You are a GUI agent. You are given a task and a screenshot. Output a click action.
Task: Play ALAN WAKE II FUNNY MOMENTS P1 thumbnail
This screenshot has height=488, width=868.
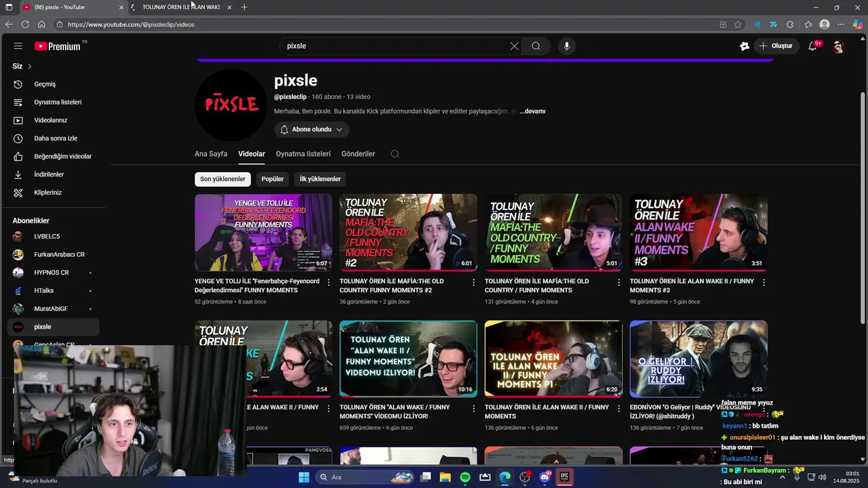553,359
